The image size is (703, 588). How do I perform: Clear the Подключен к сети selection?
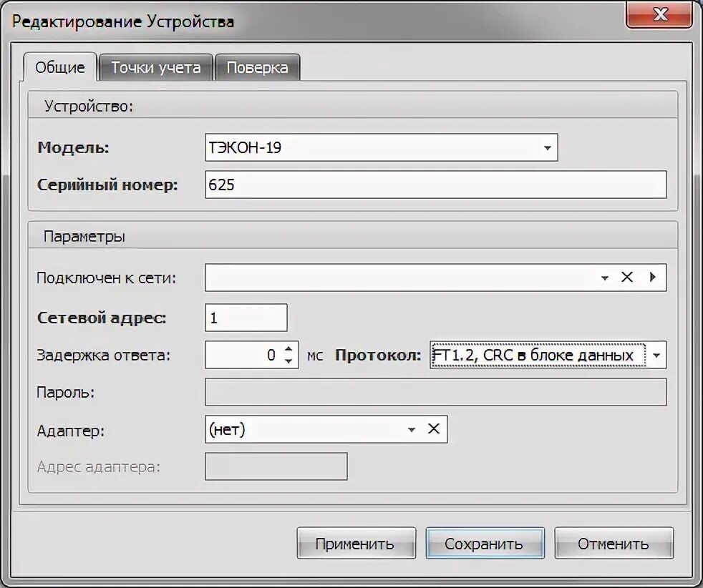click(x=627, y=278)
